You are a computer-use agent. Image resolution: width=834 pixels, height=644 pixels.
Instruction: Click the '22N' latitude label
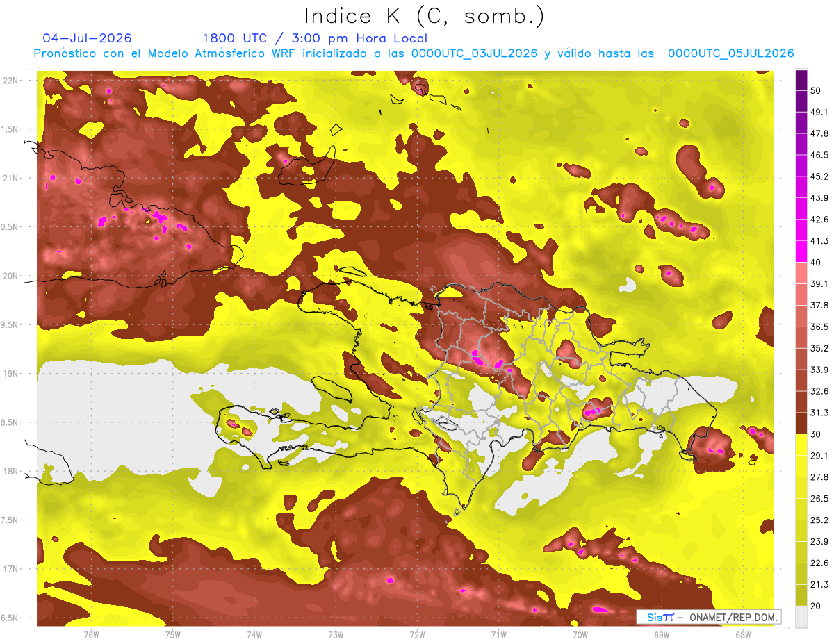tap(12, 80)
